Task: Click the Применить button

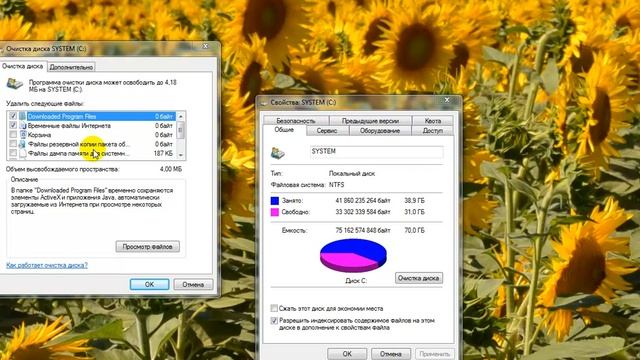Action: [434, 353]
